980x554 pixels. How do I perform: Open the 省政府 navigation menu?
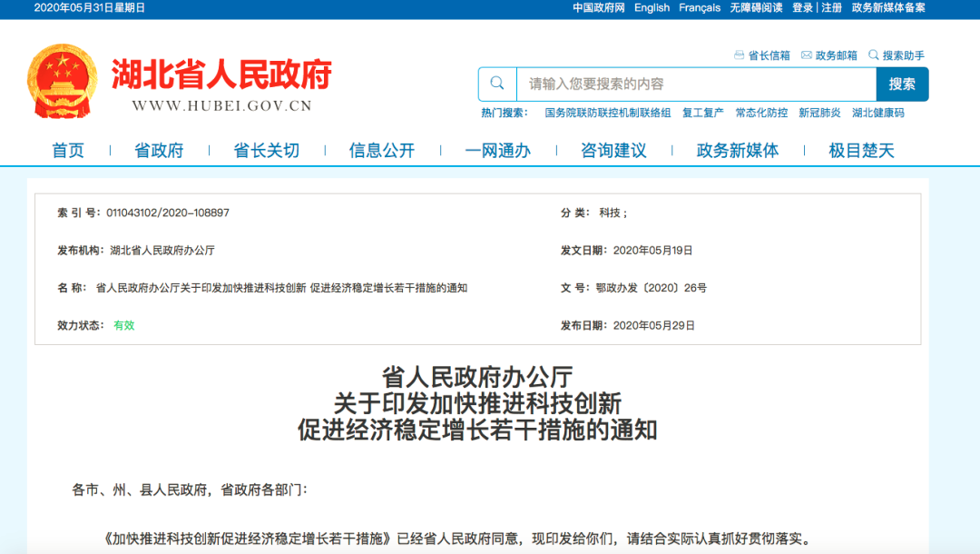point(159,151)
